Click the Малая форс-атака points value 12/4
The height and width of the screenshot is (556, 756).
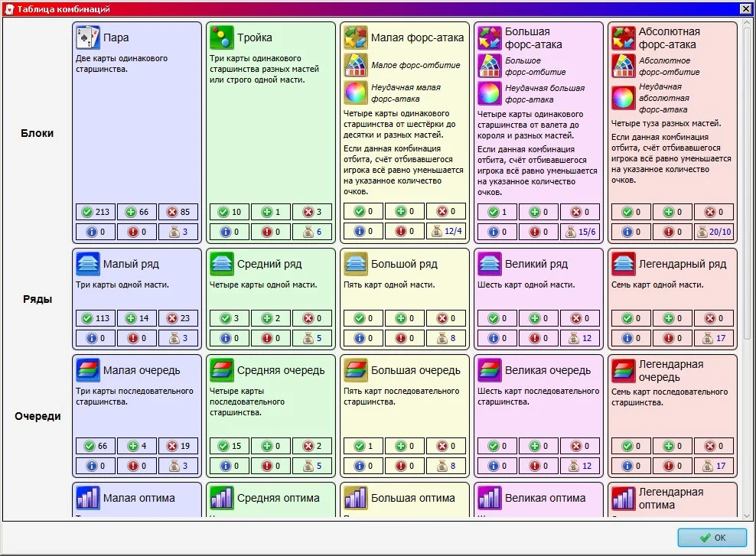(446, 231)
